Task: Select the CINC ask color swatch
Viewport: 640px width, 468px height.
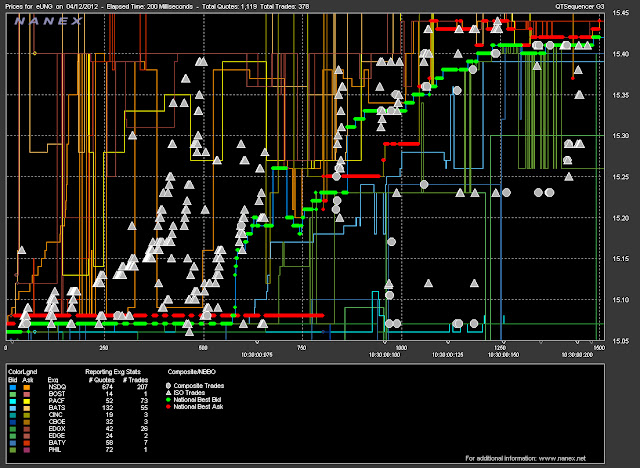Action: (x=27, y=415)
